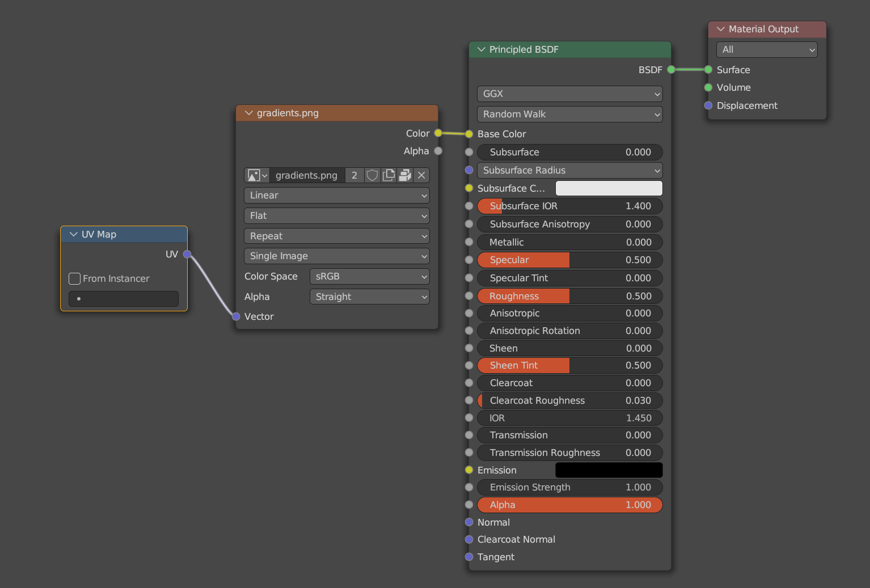Click the UV map name field
The height and width of the screenshot is (588, 870).
tap(124, 299)
